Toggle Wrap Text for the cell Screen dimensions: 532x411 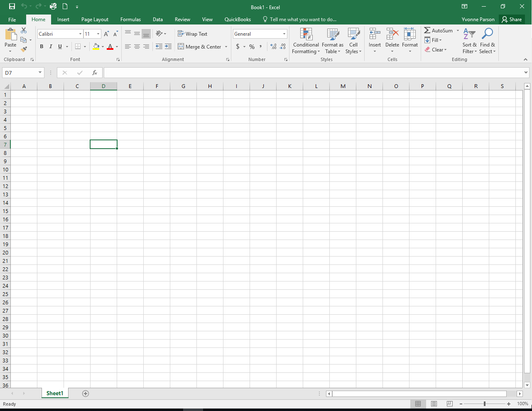coord(192,34)
